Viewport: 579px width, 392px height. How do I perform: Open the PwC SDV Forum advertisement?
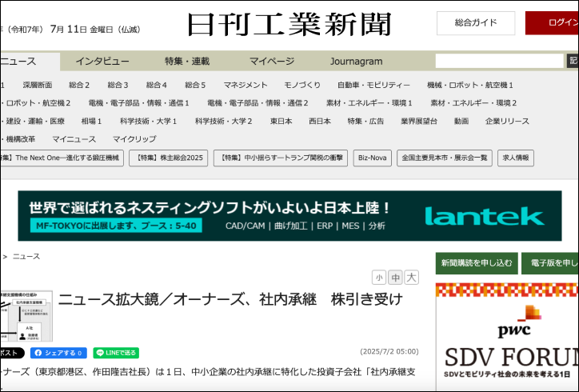(507, 336)
